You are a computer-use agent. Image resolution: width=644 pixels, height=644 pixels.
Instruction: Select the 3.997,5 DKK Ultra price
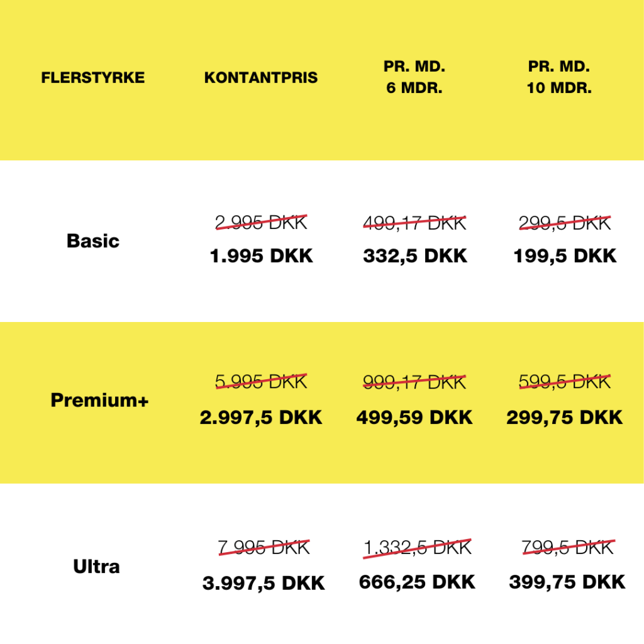click(x=264, y=583)
